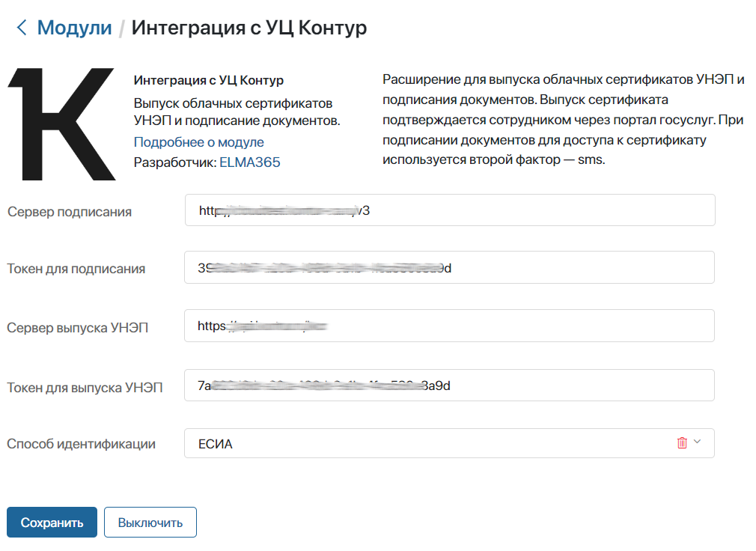
Task: Click the Токен для выпуска УНЭП label
Action: click(x=85, y=388)
